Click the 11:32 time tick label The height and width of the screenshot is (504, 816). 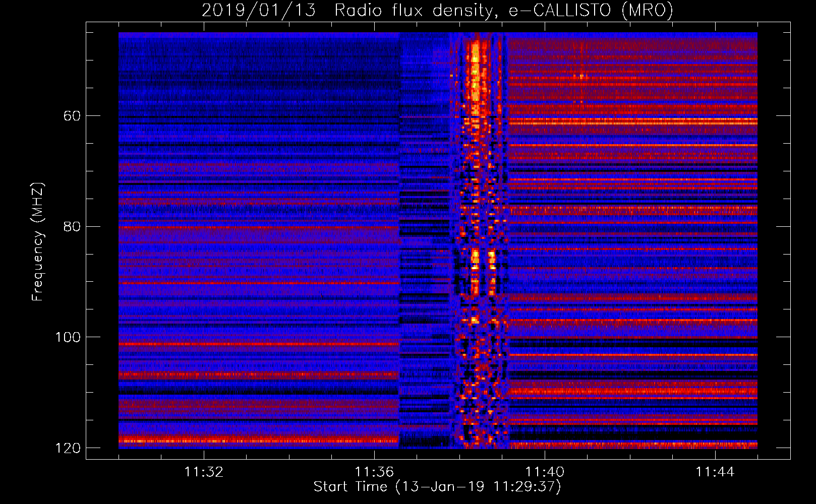(204, 472)
